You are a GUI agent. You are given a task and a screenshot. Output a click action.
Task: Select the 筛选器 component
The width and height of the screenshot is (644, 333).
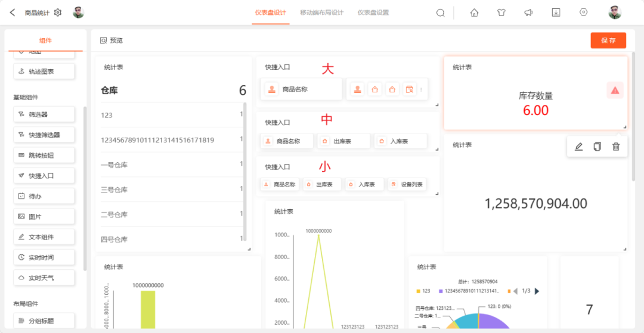[x=44, y=114]
